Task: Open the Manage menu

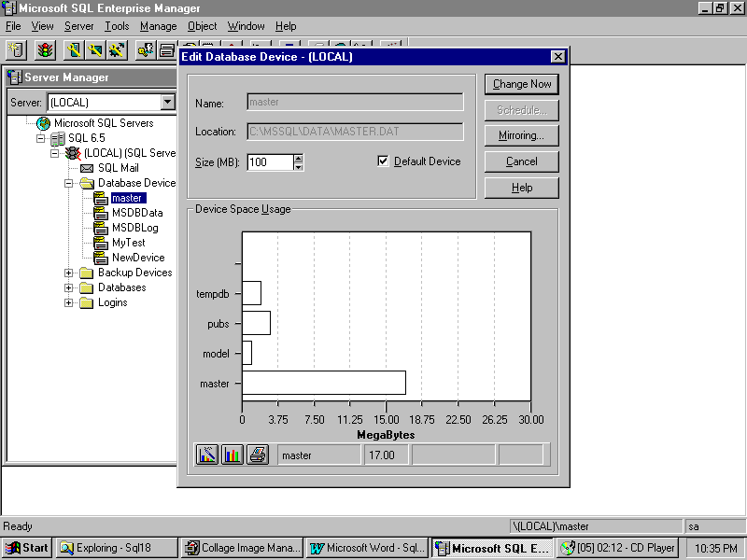Action: [x=158, y=26]
